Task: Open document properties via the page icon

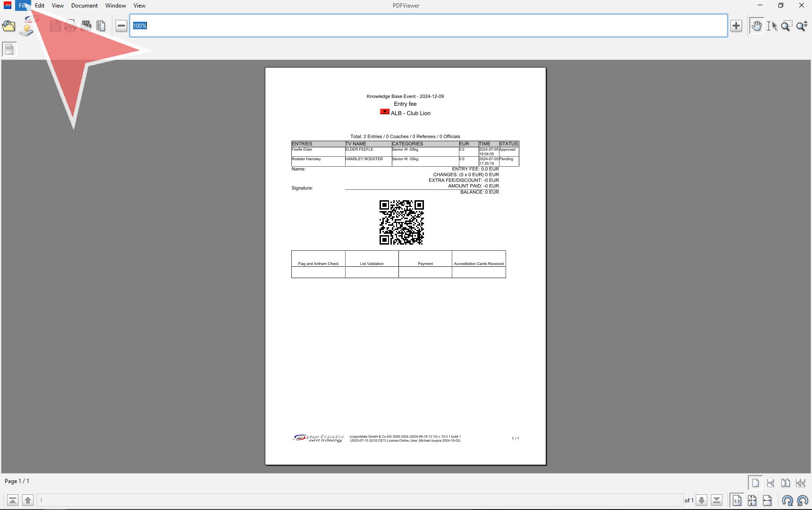Action: (101, 26)
